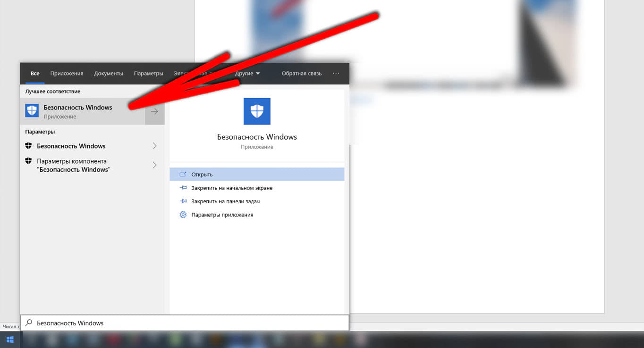Click the blue shield icon in the best match result
The image size is (644, 348).
click(32, 111)
